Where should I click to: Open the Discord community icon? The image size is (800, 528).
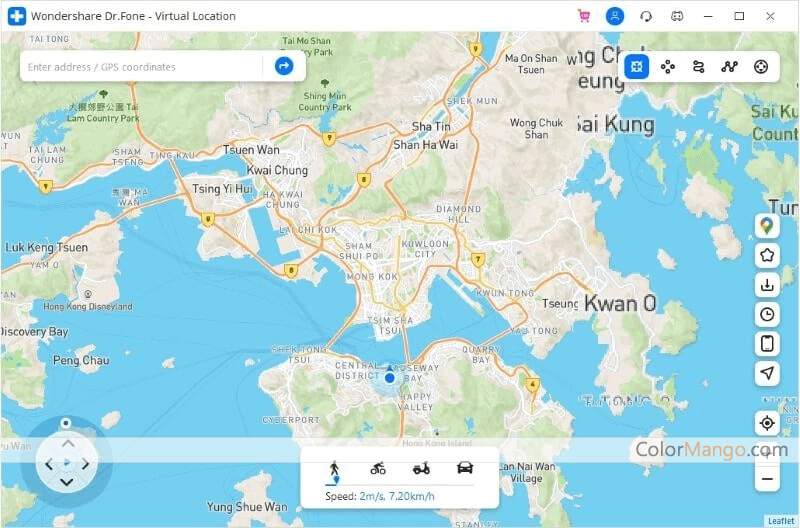click(x=677, y=16)
